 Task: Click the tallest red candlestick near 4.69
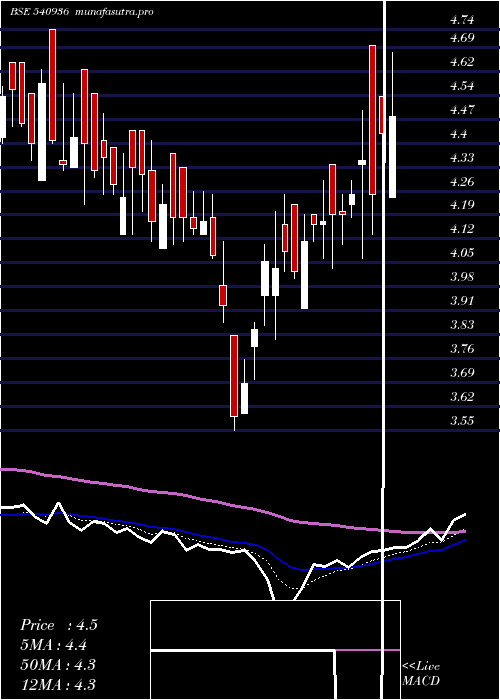tap(372, 120)
